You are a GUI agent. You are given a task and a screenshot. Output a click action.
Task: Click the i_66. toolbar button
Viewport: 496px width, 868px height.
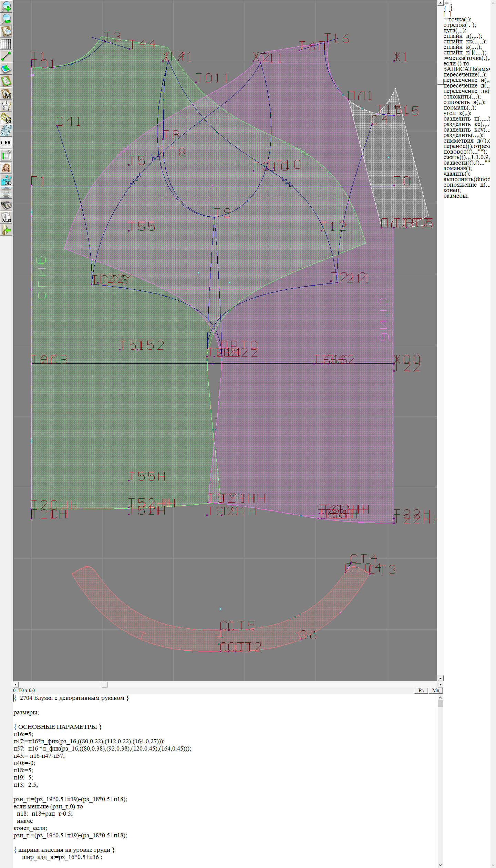pos(6,143)
